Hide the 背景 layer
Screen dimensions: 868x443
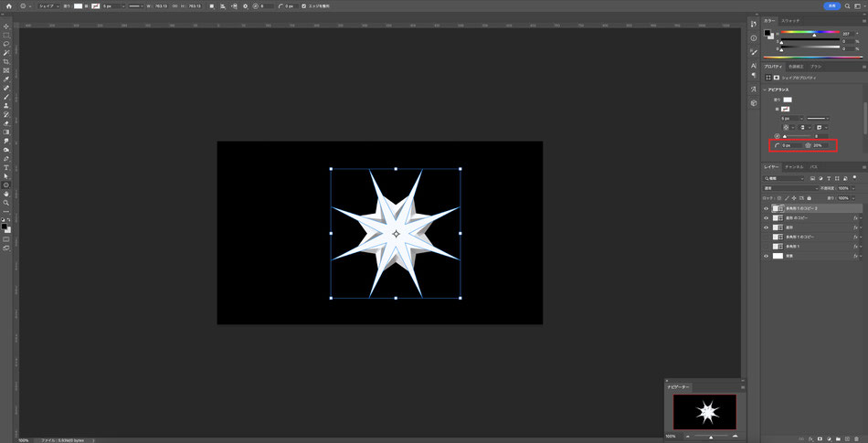(767, 256)
